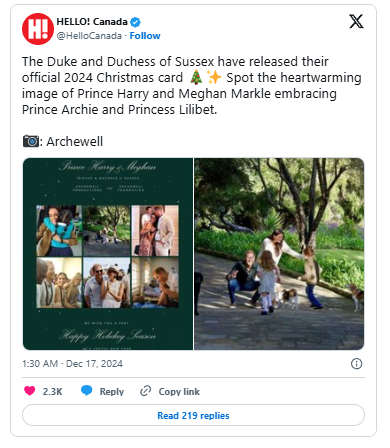The height and width of the screenshot is (448, 390).
Task: Like the post with heart icon
Action: point(30,390)
